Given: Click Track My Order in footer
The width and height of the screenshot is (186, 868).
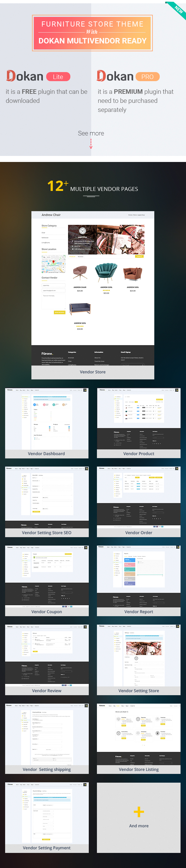Looking at the screenshot, I should (x=99, y=361).
